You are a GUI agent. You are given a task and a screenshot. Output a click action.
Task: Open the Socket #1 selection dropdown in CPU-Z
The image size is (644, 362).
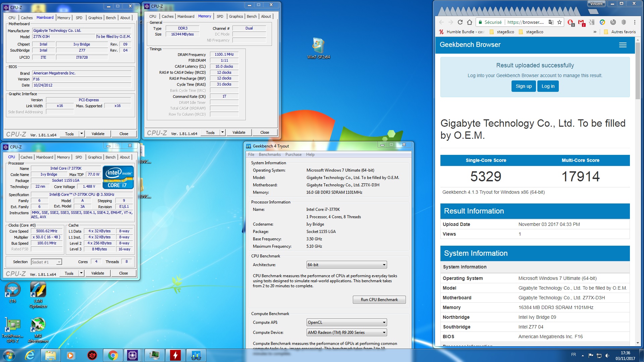46,262
